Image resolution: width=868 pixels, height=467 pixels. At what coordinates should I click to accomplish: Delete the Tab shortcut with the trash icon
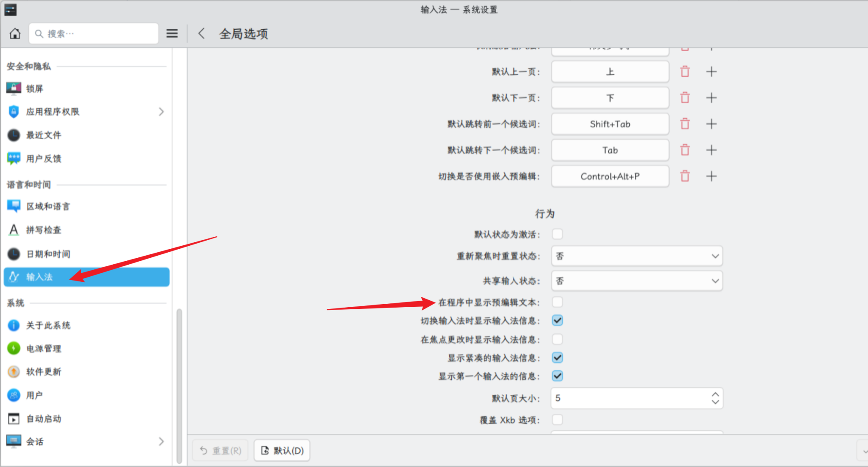coord(685,150)
